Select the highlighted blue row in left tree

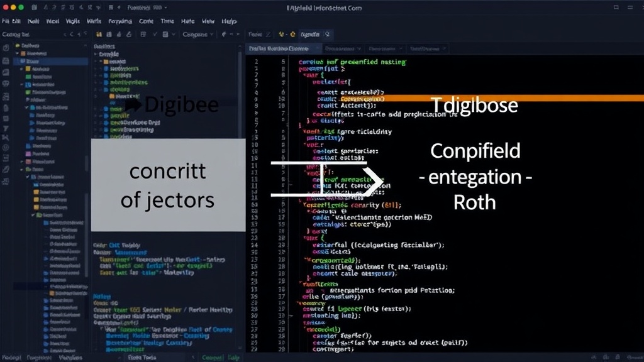pyautogui.click(x=51, y=61)
